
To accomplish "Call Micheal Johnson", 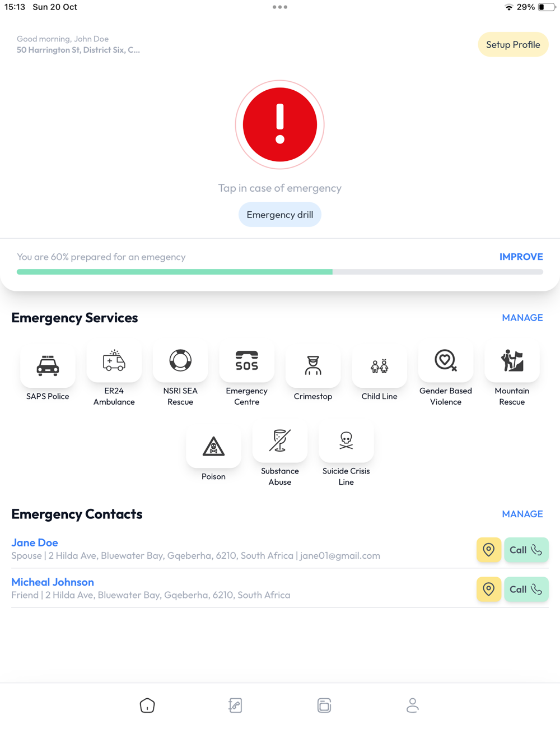I will click(x=526, y=589).
